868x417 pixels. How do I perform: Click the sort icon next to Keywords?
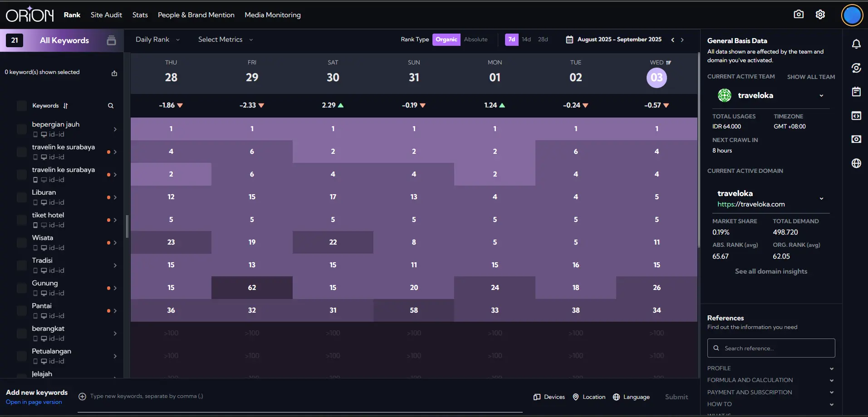click(66, 106)
